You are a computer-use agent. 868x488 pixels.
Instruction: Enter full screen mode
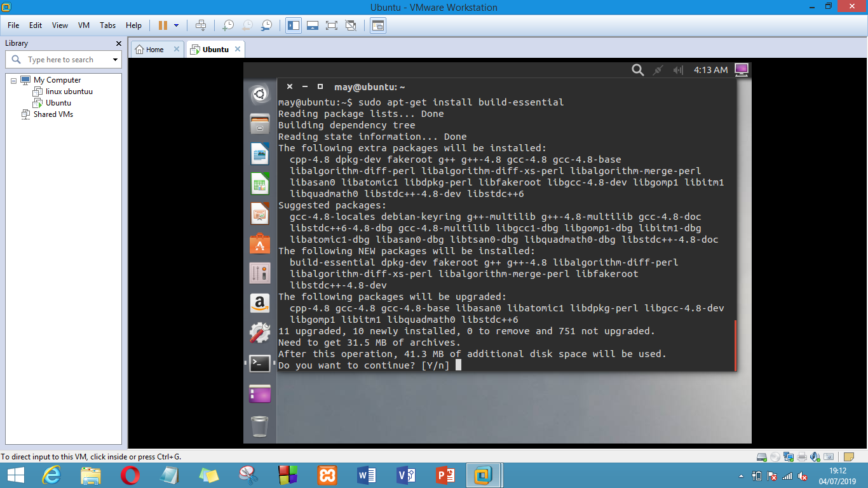pos(331,25)
